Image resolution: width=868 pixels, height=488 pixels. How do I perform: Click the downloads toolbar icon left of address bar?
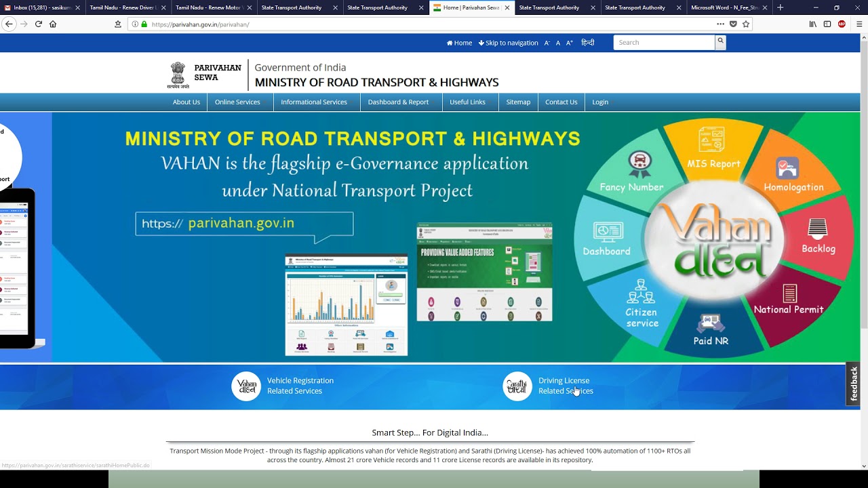point(118,24)
